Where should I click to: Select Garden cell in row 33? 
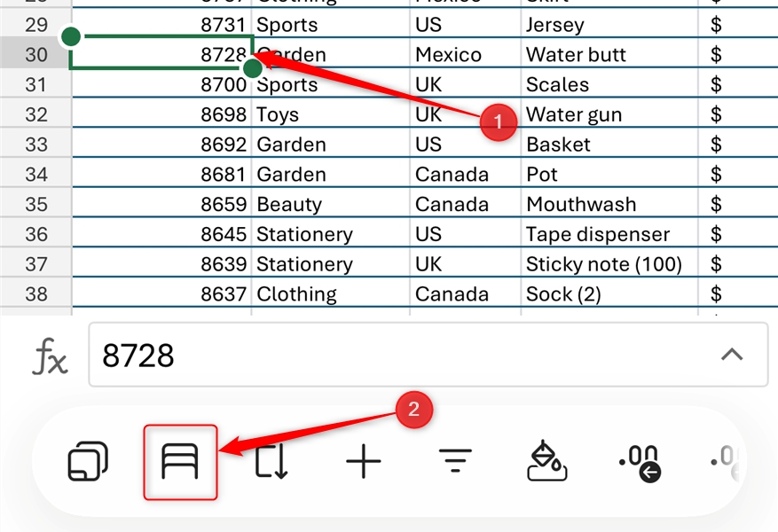tap(331, 144)
